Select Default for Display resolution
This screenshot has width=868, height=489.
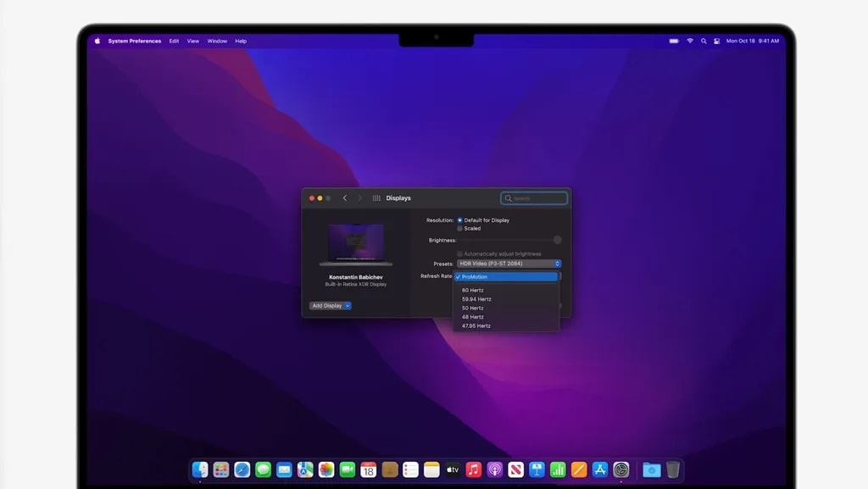tap(460, 220)
